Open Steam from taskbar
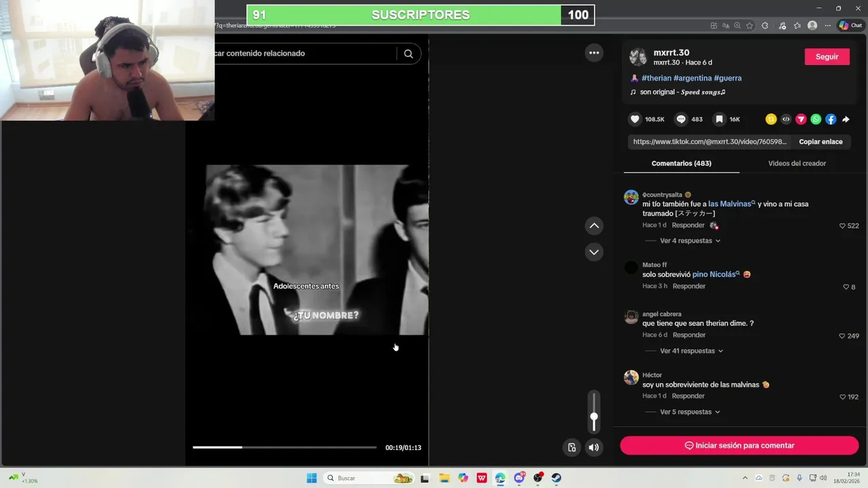The image size is (868, 488). [556, 478]
